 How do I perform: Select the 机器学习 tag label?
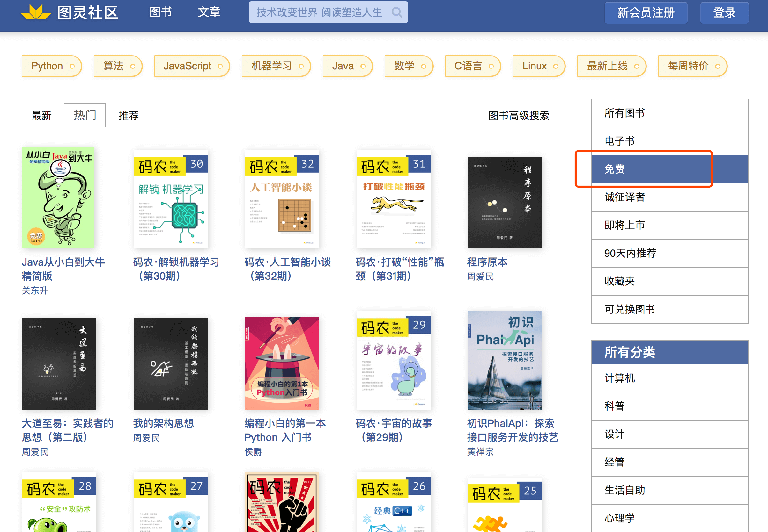(x=271, y=66)
